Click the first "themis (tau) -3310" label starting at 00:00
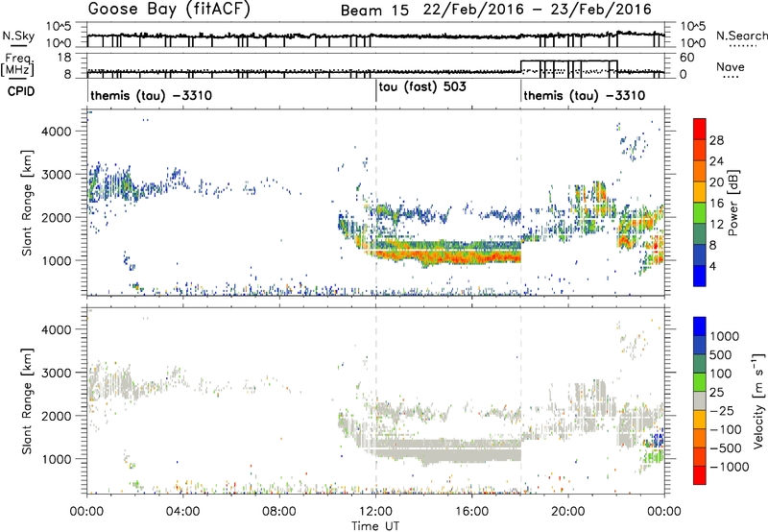 pos(151,95)
